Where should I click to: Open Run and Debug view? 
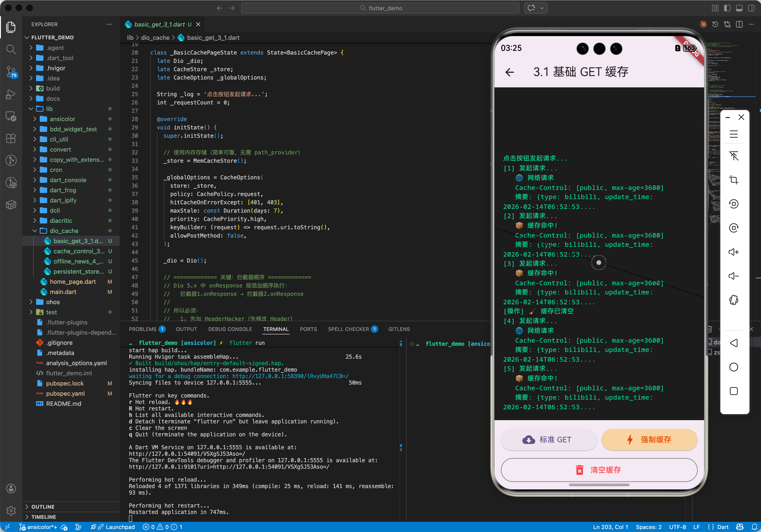(x=11, y=94)
